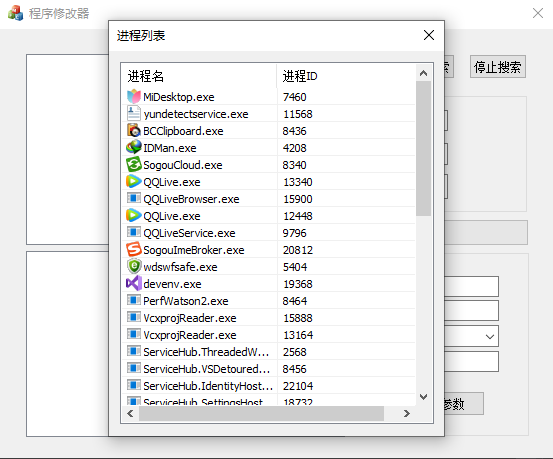Click the horizontal scrollbar thumb
This screenshot has height=459, width=553.
point(261,413)
